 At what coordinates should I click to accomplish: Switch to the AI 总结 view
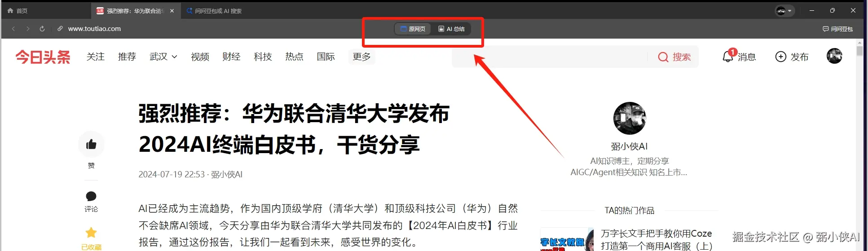click(452, 29)
